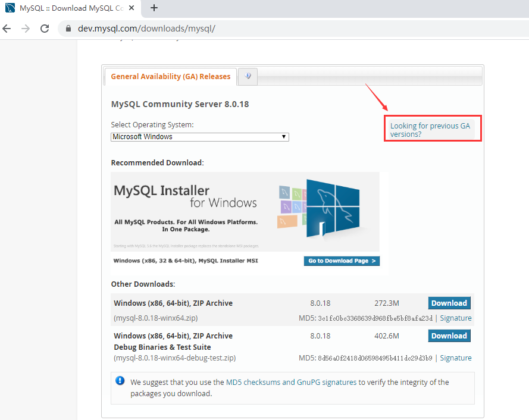
Task: Open the Select Operating System dropdown
Action: tap(200, 137)
